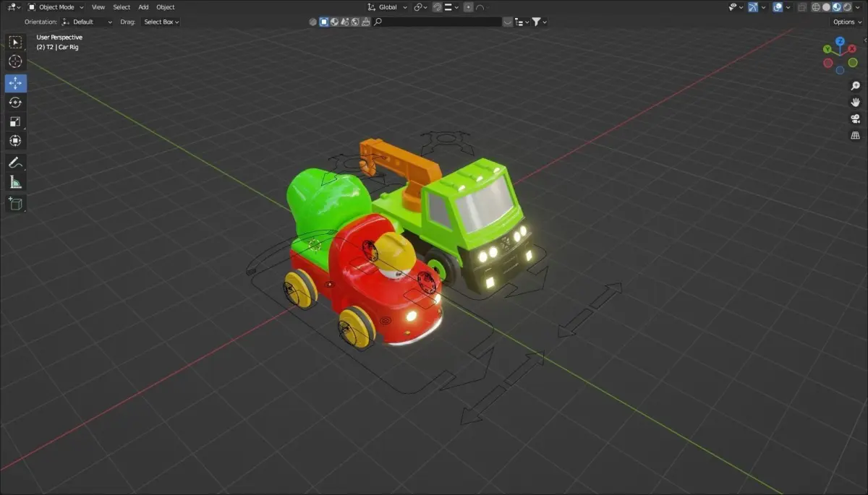The height and width of the screenshot is (495, 868).
Task: Open the Object Mode dropdown
Action: [55, 7]
